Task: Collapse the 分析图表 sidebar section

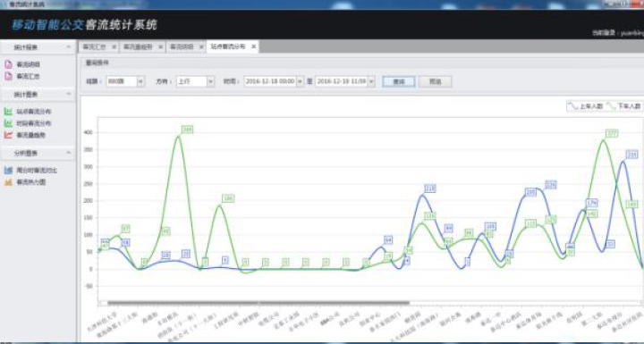Action: coord(69,153)
